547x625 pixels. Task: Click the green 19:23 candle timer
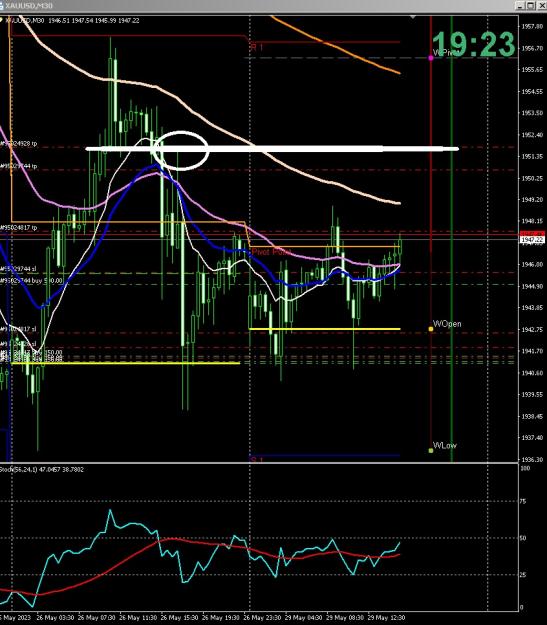(x=474, y=44)
